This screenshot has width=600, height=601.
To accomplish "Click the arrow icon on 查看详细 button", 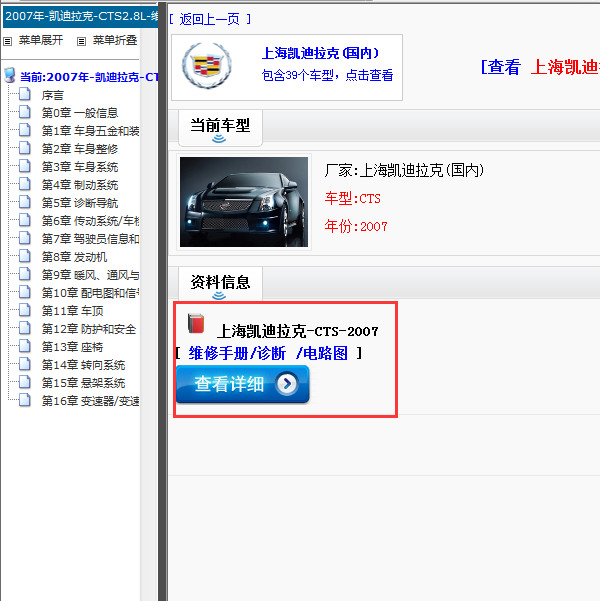I will [286, 385].
